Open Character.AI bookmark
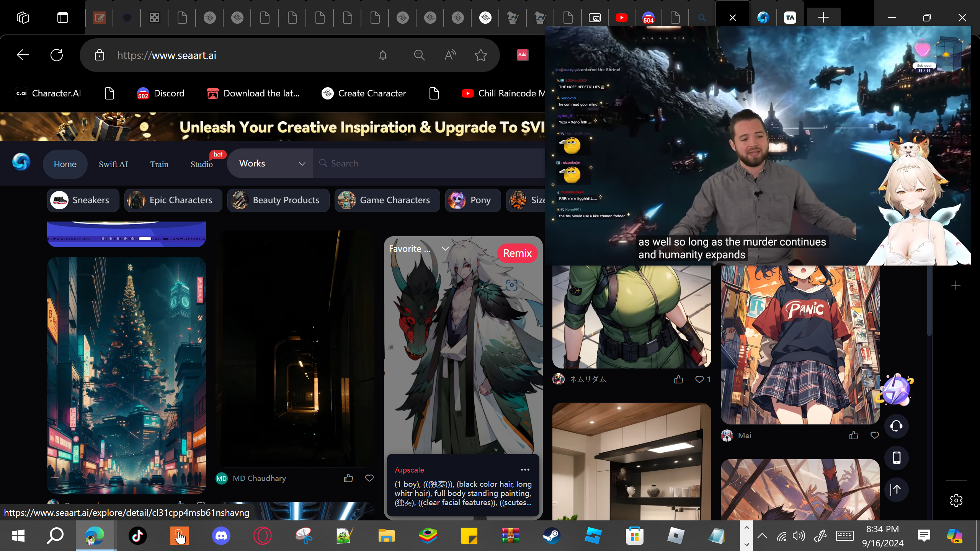This screenshot has height=551, width=980. point(48,93)
